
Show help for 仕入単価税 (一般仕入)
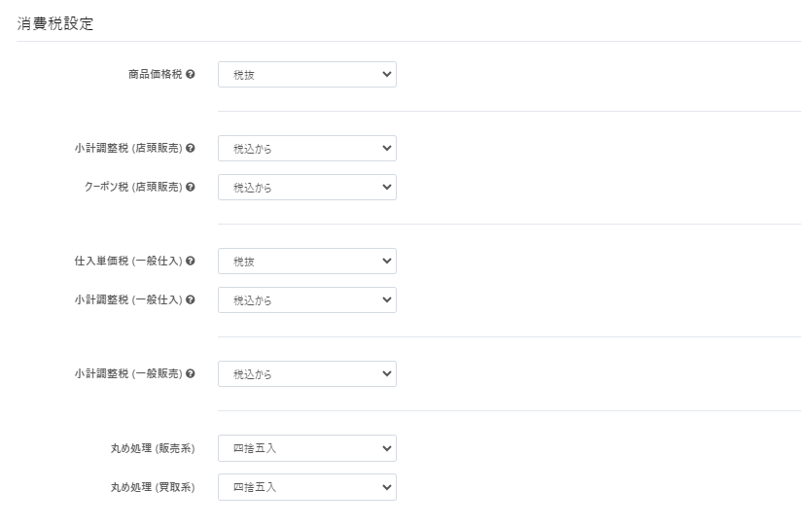[x=190, y=261]
